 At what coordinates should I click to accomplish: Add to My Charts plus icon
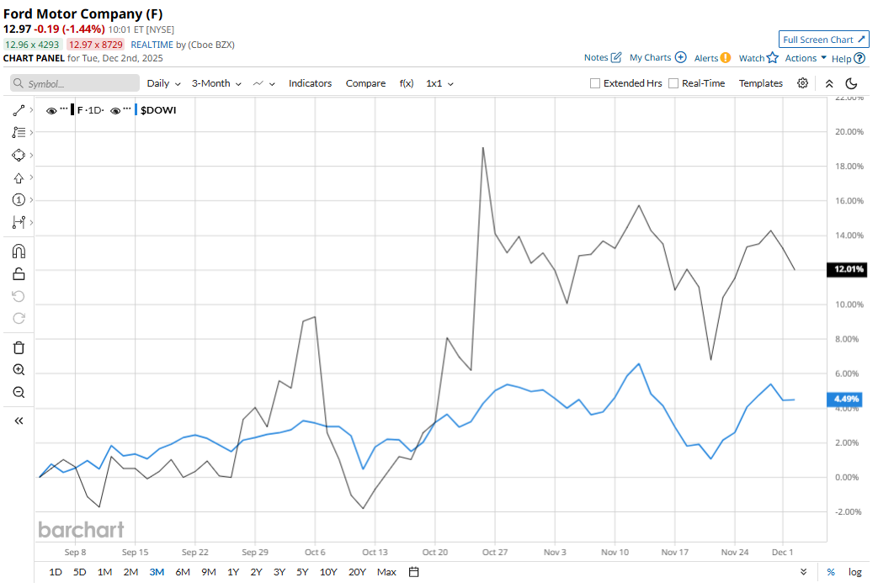(680, 57)
